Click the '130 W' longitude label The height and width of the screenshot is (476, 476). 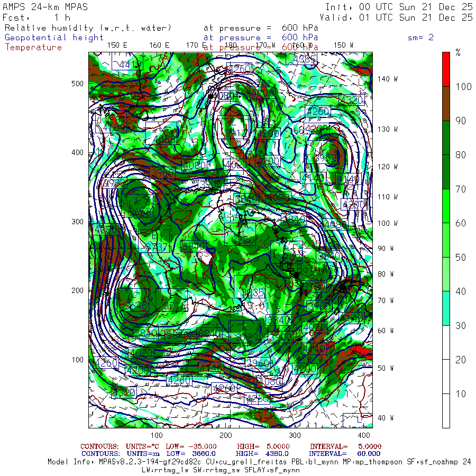[387, 130]
